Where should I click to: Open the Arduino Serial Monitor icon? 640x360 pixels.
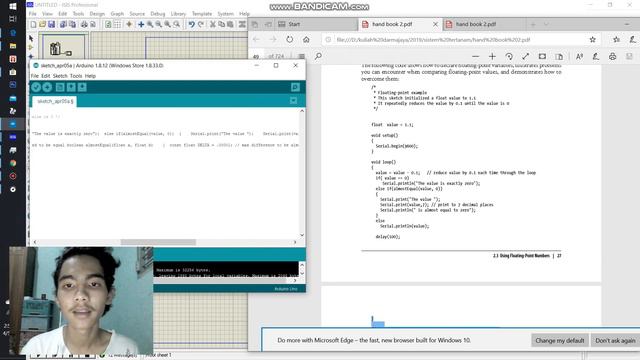click(x=295, y=87)
